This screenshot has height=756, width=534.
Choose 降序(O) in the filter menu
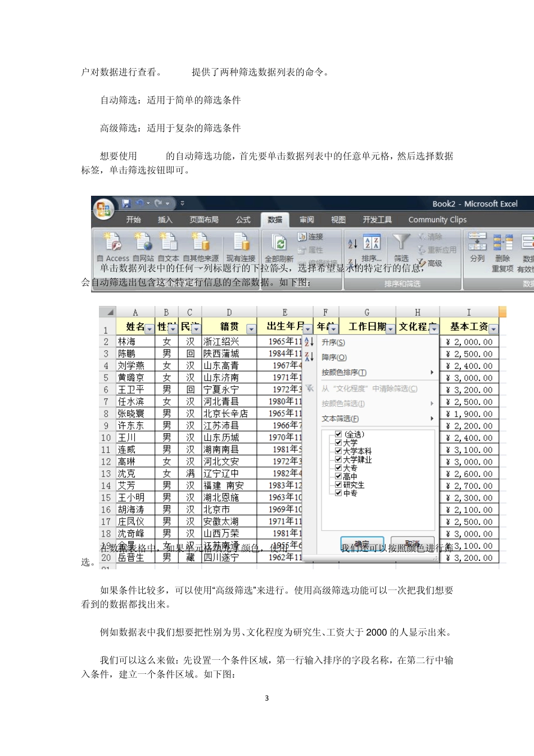point(370,357)
